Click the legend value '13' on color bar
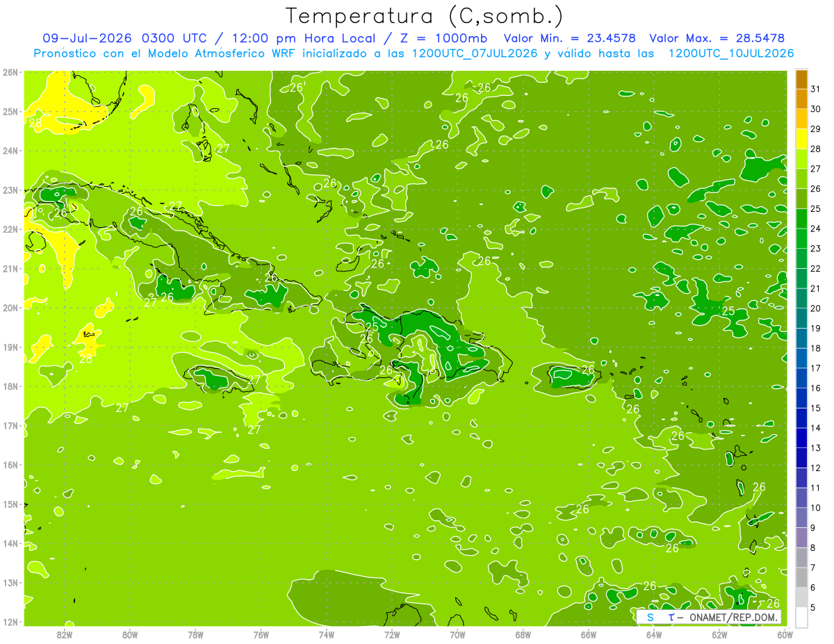The width and height of the screenshot is (834, 644). click(816, 448)
